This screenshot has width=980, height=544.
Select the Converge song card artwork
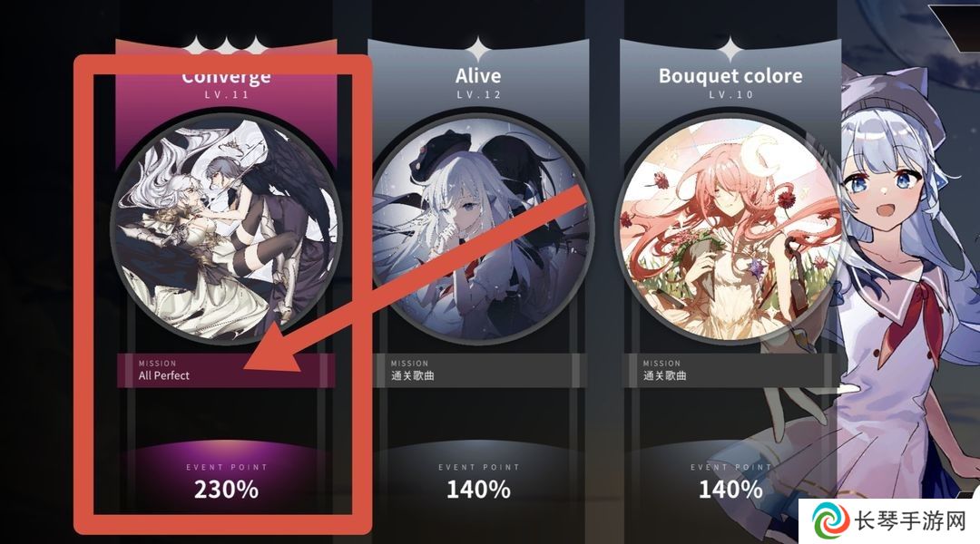pyautogui.click(x=226, y=228)
